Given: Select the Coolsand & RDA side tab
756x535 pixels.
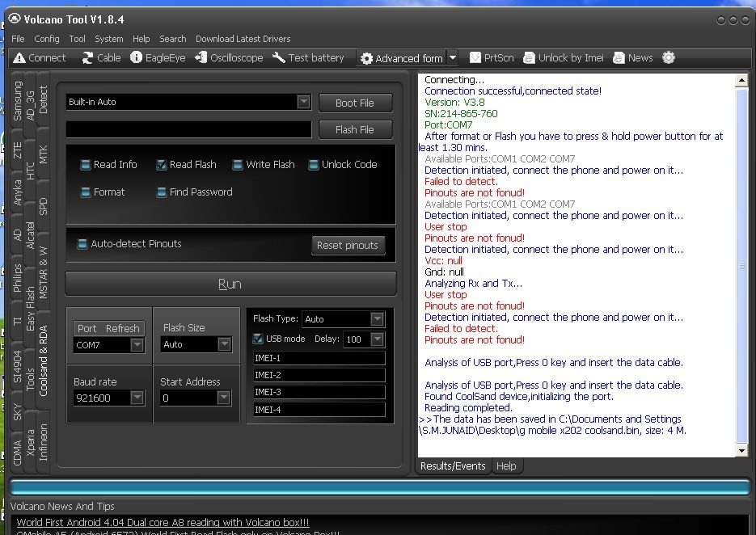Looking at the screenshot, I should [x=43, y=360].
